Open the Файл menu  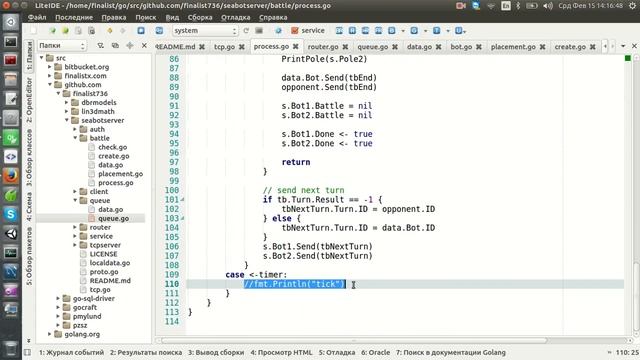pyautogui.click(x=37, y=18)
